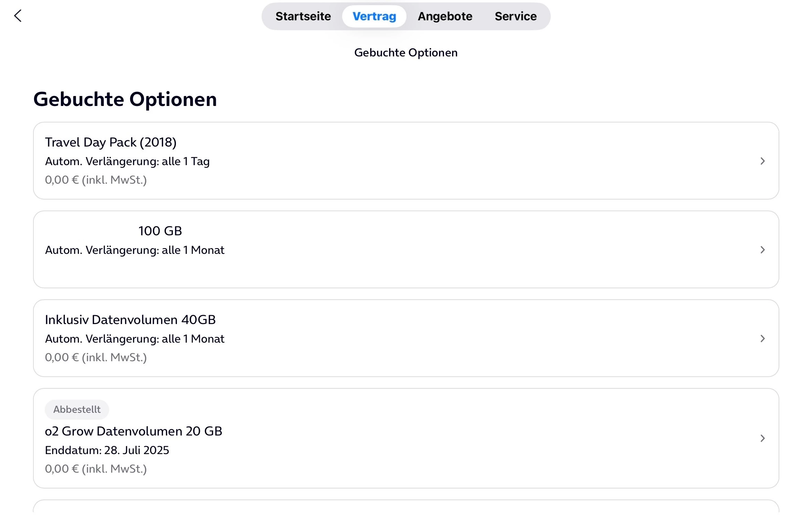Click the 40GB card's 0,00 € price
Image resolution: width=812 pixels, height=516 pixels.
tap(96, 357)
